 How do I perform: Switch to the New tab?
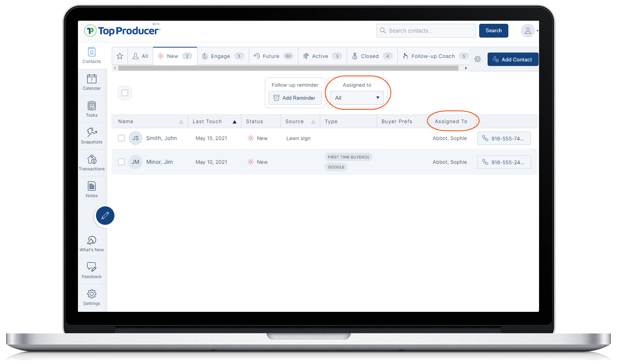(175, 56)
